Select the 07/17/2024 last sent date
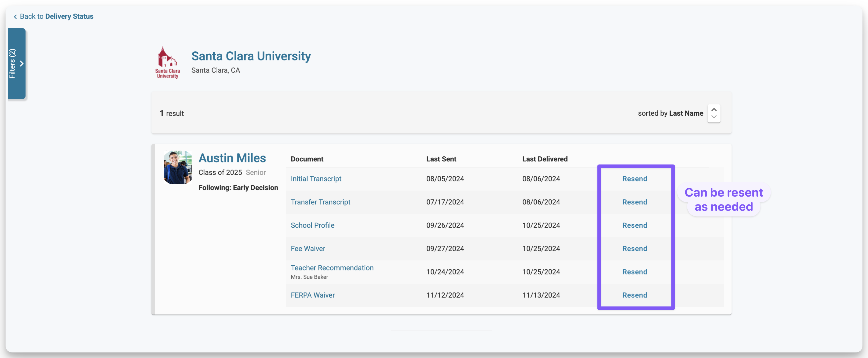The height and width of the screenshot is (358, 868). [x=445, y=202]
